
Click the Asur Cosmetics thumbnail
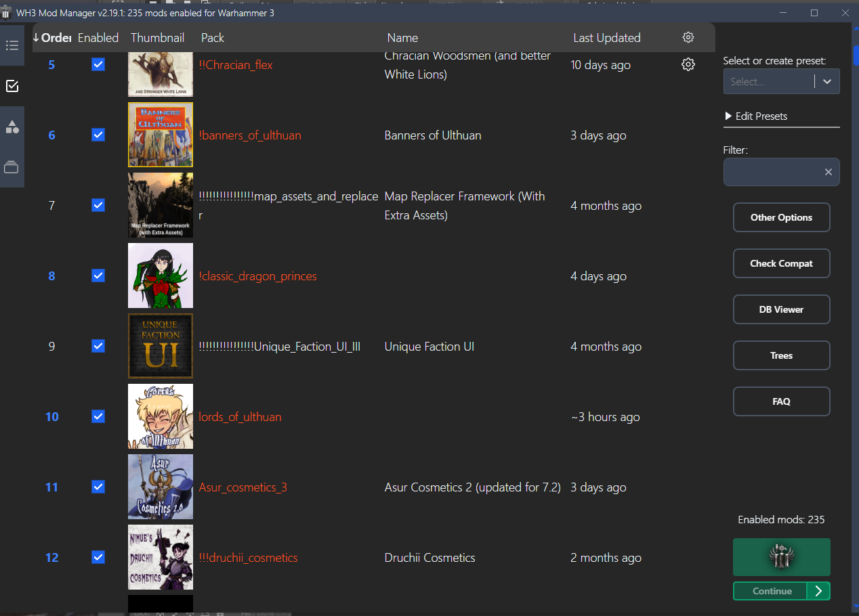(161, 487)
